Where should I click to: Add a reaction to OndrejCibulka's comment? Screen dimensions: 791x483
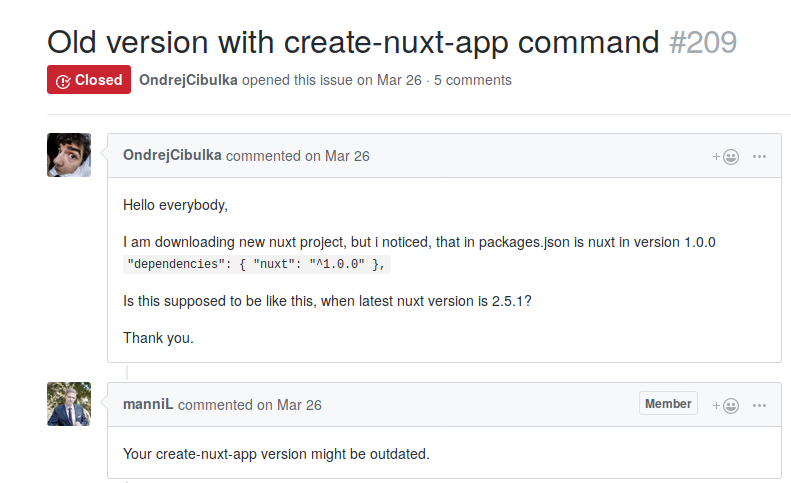pos(726,157)
